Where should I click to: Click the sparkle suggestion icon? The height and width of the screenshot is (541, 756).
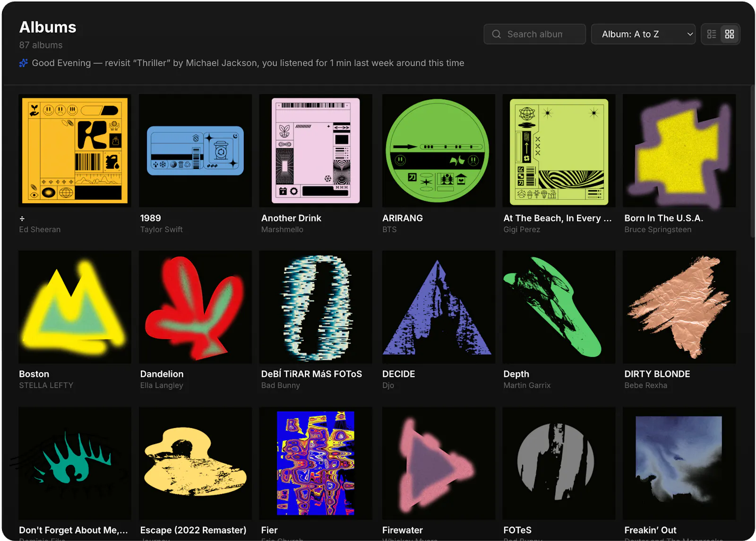23,63
